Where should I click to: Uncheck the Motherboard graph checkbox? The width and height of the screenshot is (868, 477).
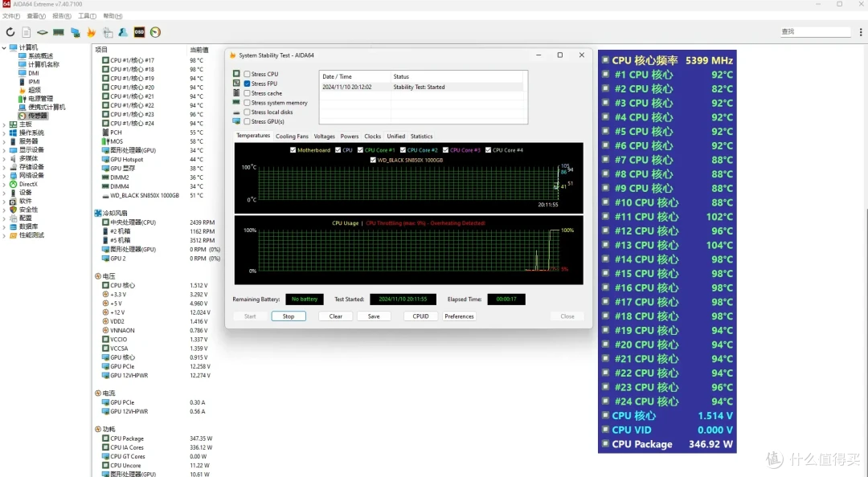click(293, 150)
